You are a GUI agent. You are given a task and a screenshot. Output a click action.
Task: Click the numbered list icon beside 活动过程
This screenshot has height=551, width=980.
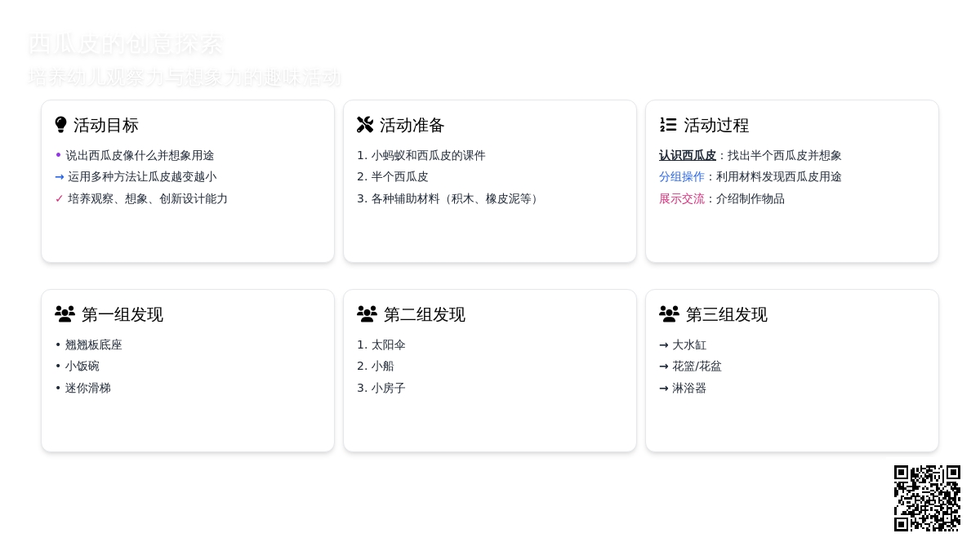668,125
